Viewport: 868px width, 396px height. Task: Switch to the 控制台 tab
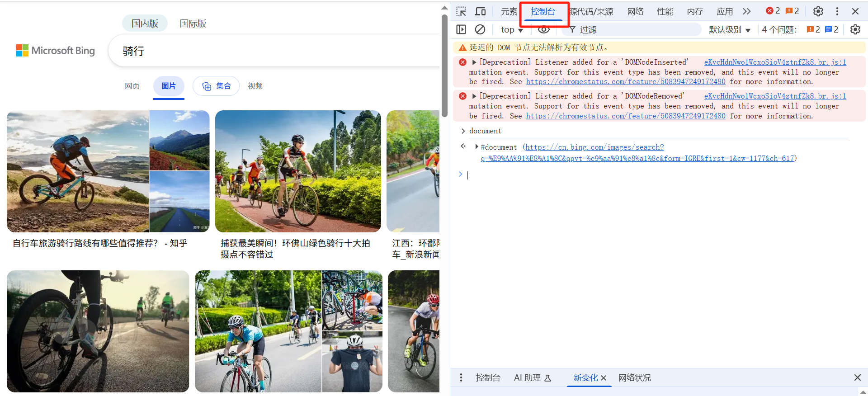pyautogui.click(x=543, y=12)
